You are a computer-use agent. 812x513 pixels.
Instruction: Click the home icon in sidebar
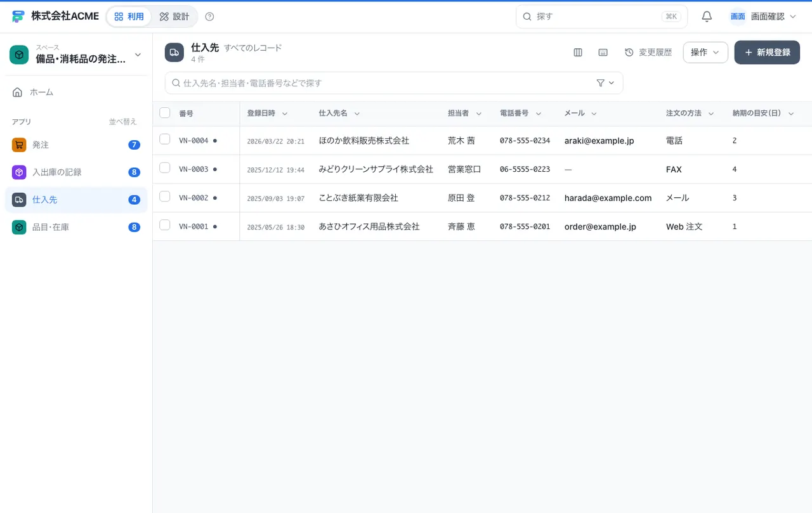pos(18,92)
